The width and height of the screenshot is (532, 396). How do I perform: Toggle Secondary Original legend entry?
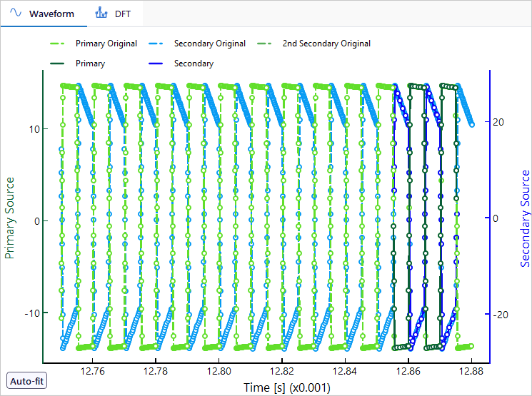[197, 44]
